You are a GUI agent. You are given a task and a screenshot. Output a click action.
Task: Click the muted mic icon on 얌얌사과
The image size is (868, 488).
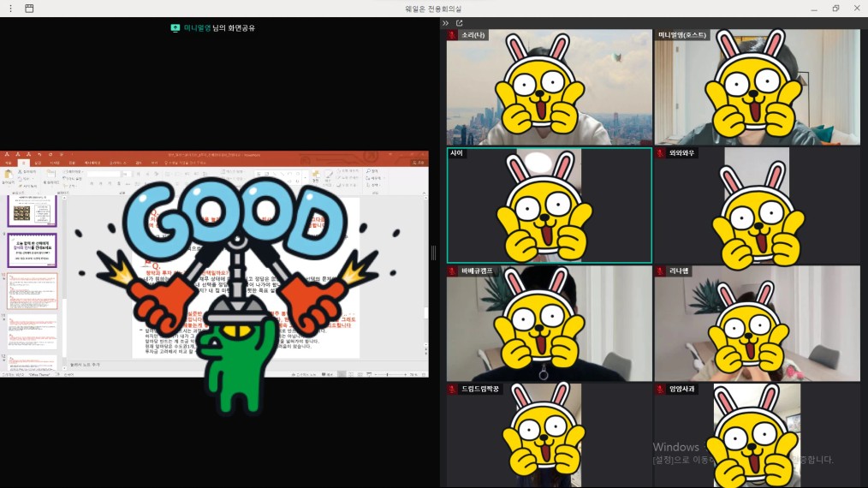(x=660, y=389)
